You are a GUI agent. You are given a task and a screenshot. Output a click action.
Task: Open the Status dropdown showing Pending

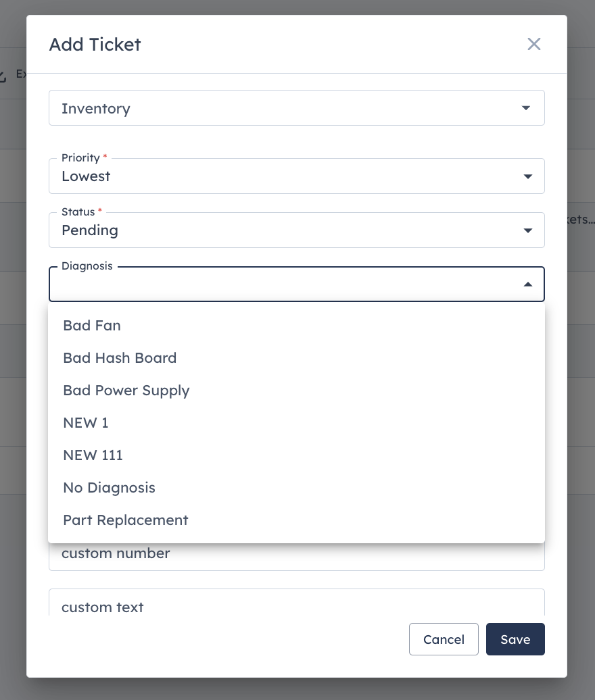tap(297, 230)
